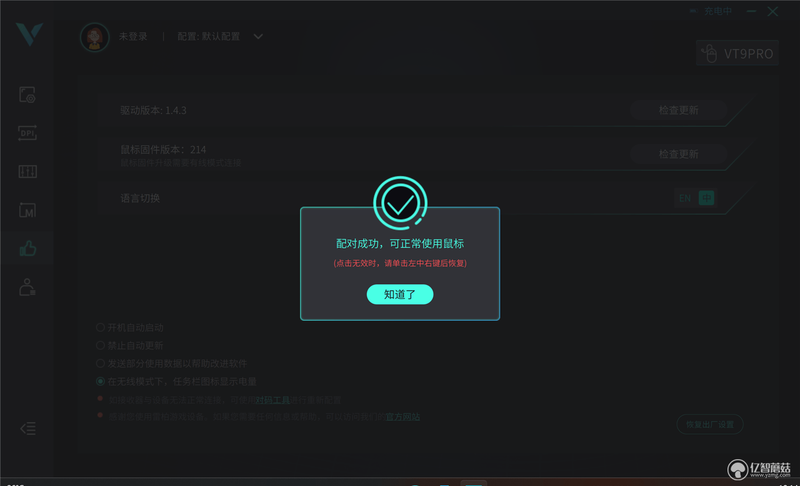Switch language to EN
The width and height of the screenshot is (800, 486).
685,198
